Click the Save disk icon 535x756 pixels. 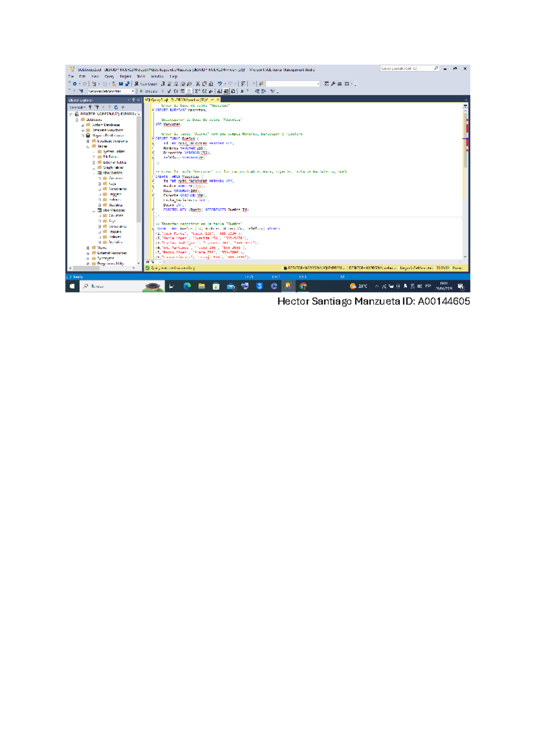point(121,84)
